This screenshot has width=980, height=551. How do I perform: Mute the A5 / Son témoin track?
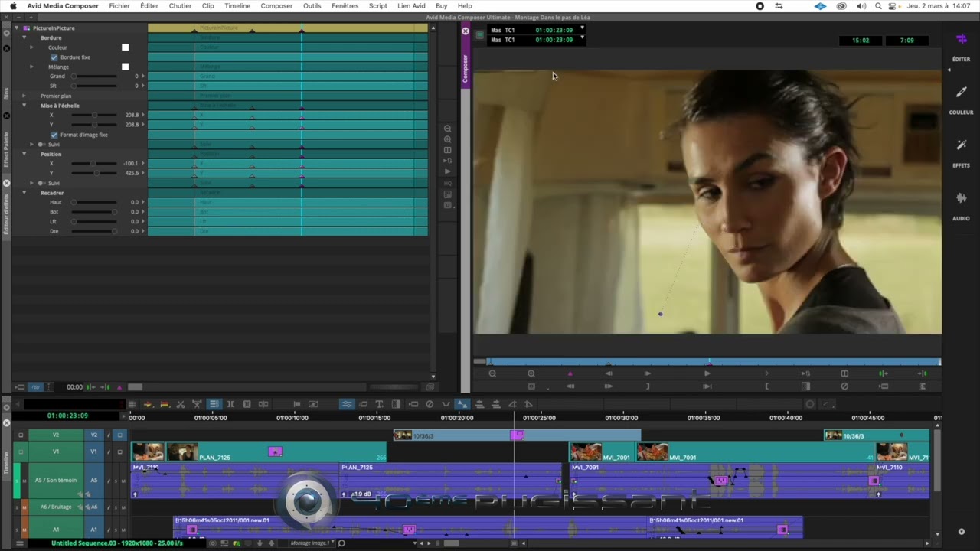click(24, 480)
